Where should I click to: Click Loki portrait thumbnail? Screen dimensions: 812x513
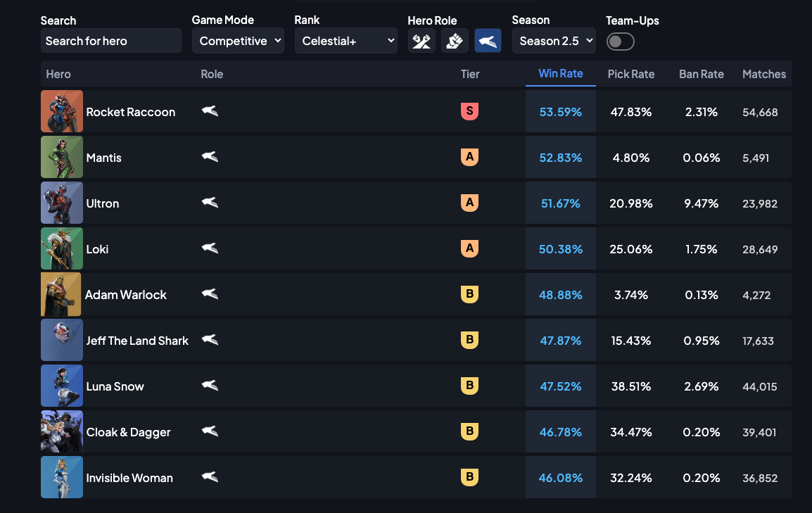(x=62, y=248)
